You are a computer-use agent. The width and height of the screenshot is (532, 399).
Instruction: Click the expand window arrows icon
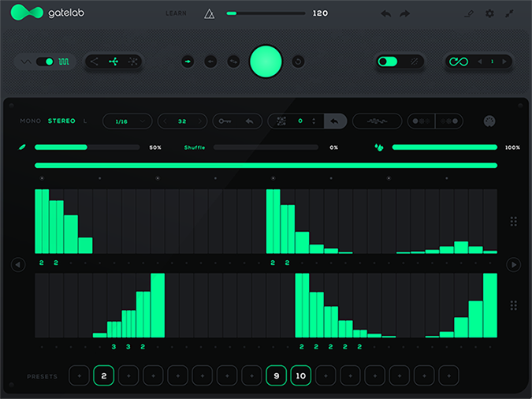[510, 13]
